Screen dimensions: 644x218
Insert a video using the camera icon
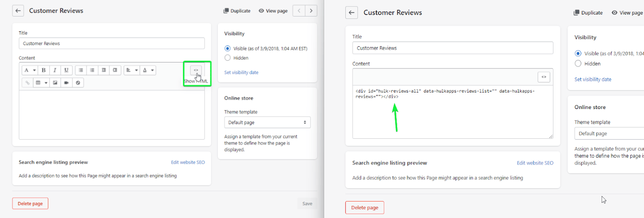pos(66,83)
